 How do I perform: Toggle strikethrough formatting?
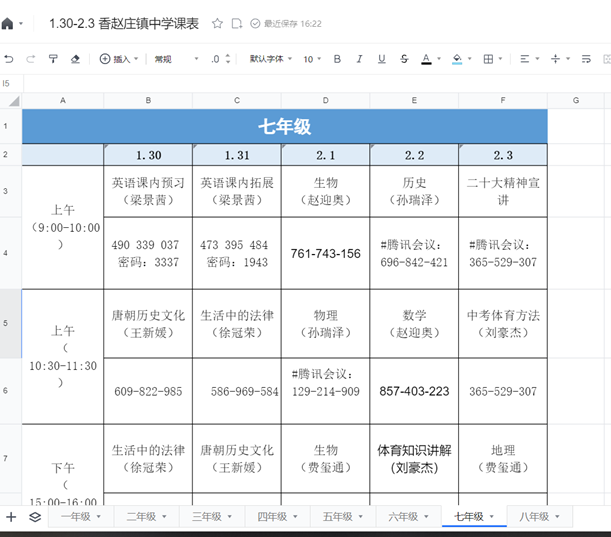403,59
